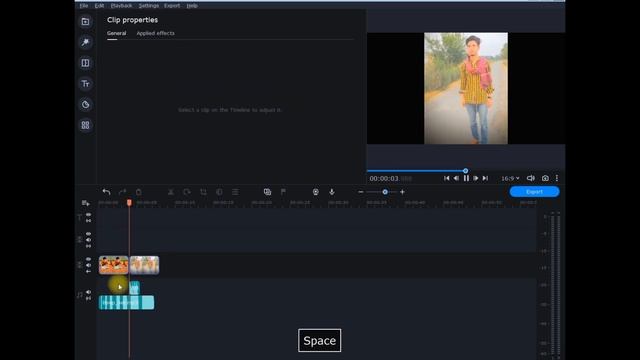
Task: Open the Titles text panel
Action: (85, 84)
